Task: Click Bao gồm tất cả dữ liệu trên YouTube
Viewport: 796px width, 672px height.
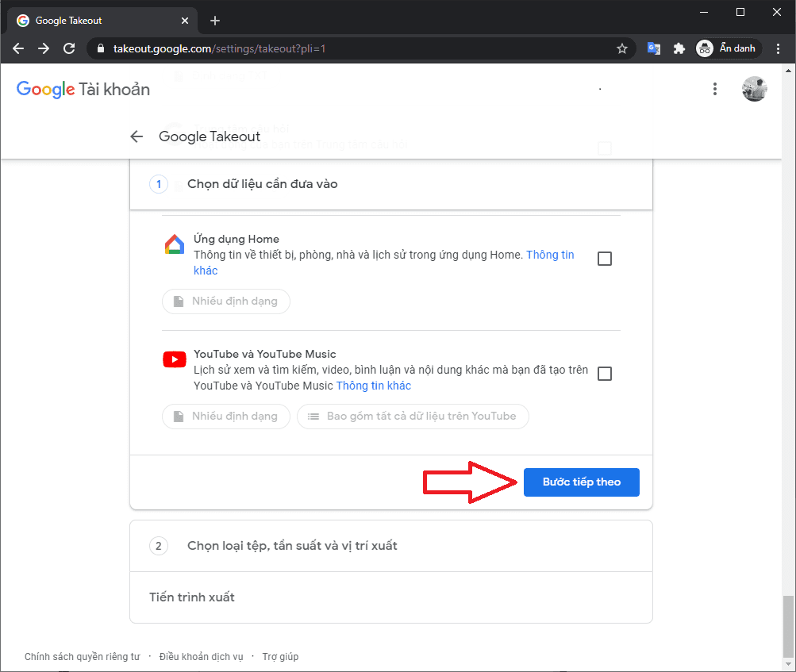Action: [413, 417]
